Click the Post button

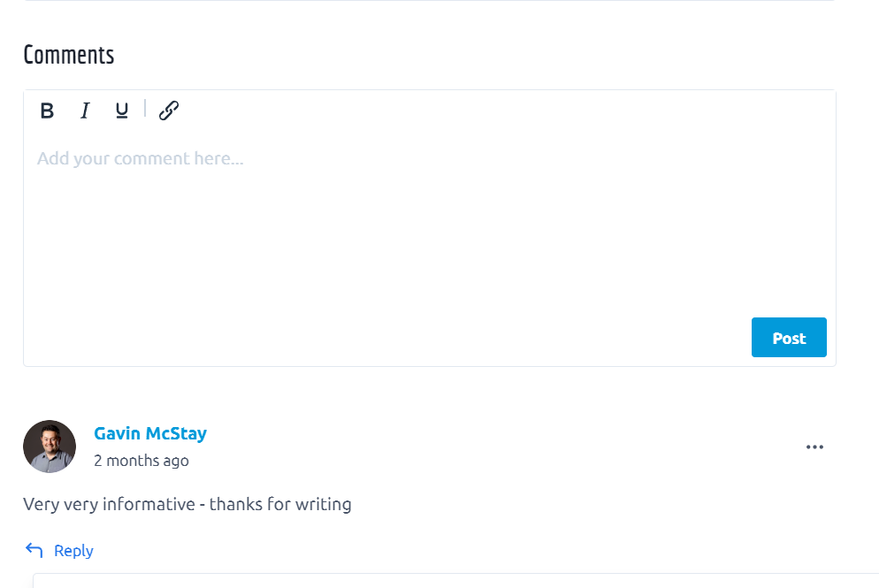point(789,338)
